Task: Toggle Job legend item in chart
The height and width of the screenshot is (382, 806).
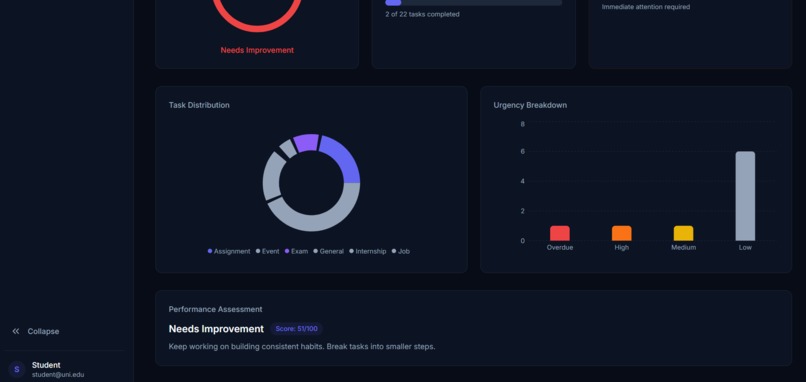Action: pos(400,251)
